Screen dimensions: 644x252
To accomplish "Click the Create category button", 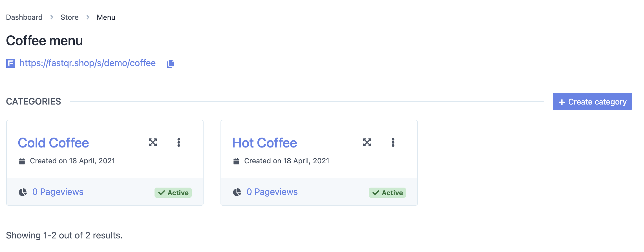I will 592,101.
